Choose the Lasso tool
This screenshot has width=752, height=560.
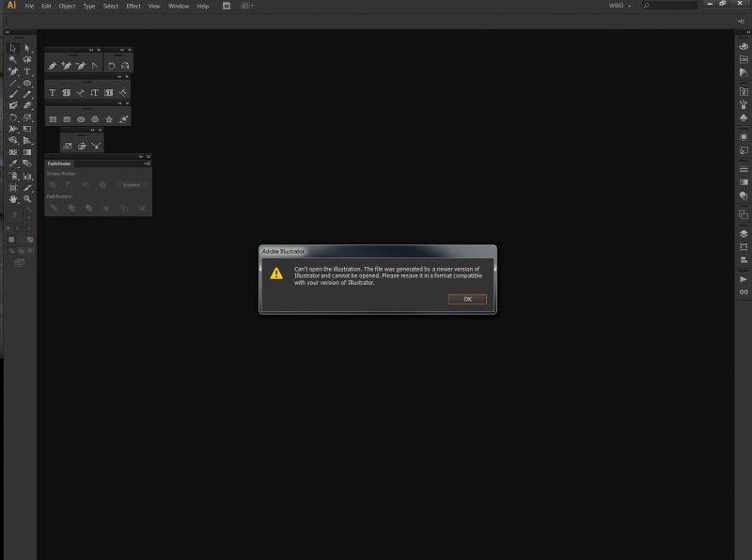tap(27, 60)
